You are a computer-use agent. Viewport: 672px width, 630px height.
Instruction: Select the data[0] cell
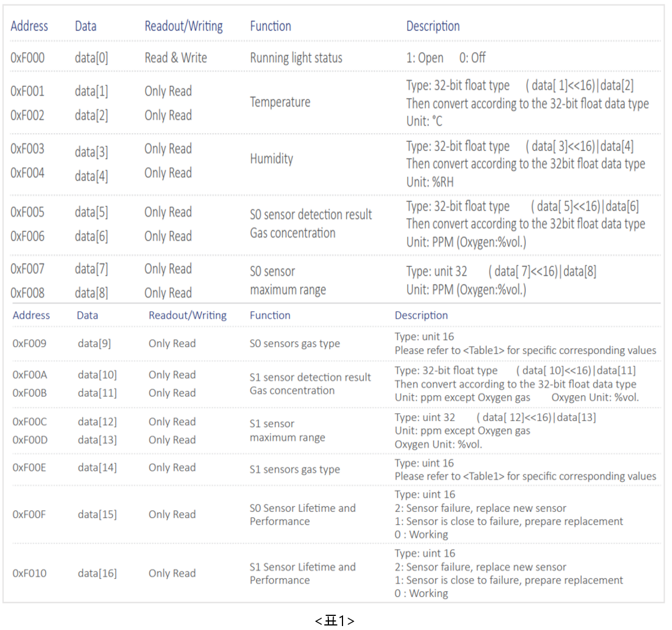(x=91, y=58)
